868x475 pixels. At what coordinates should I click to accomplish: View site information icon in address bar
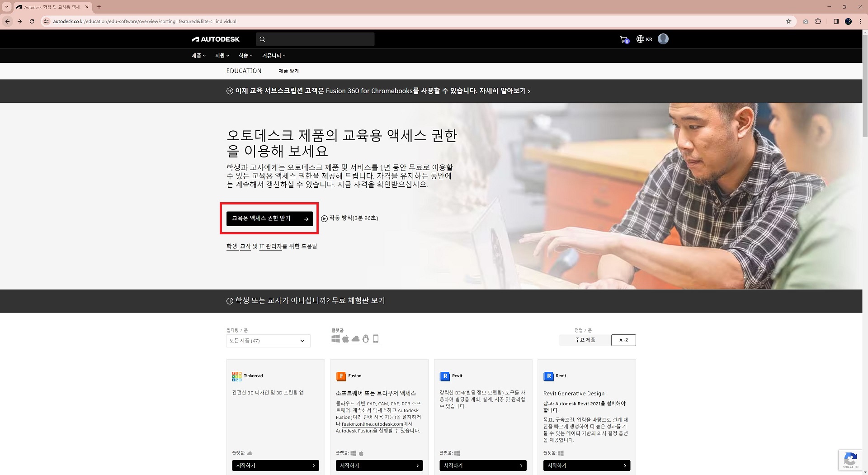46,21
